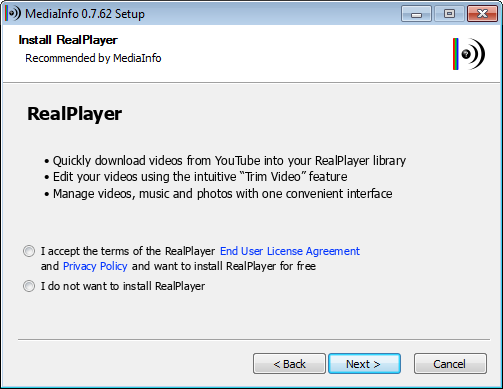Go back with the < Back button

tap(289, 364)
